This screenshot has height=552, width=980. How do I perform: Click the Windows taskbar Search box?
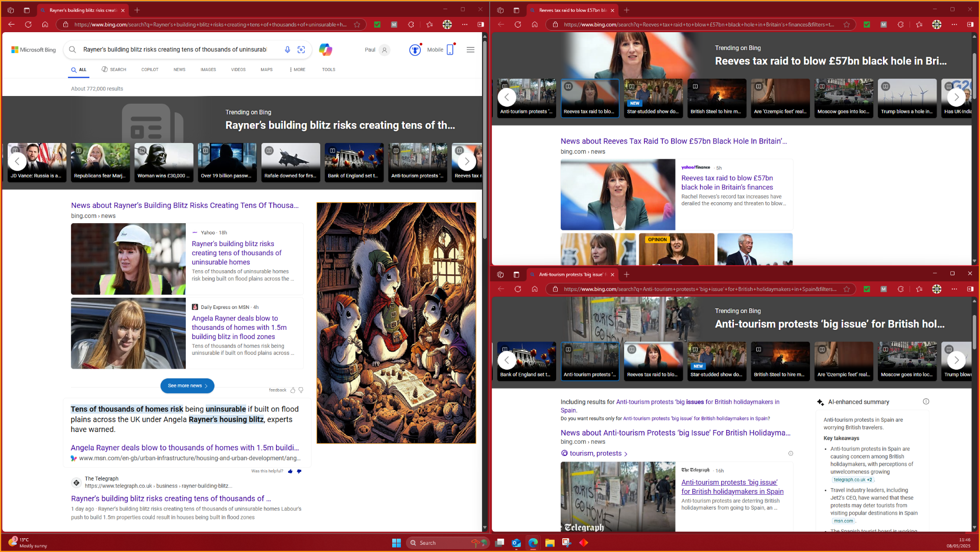click(447, 543)
